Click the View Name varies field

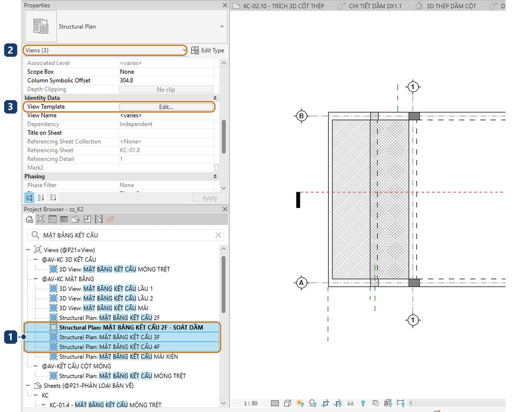(x=166, y=116)
